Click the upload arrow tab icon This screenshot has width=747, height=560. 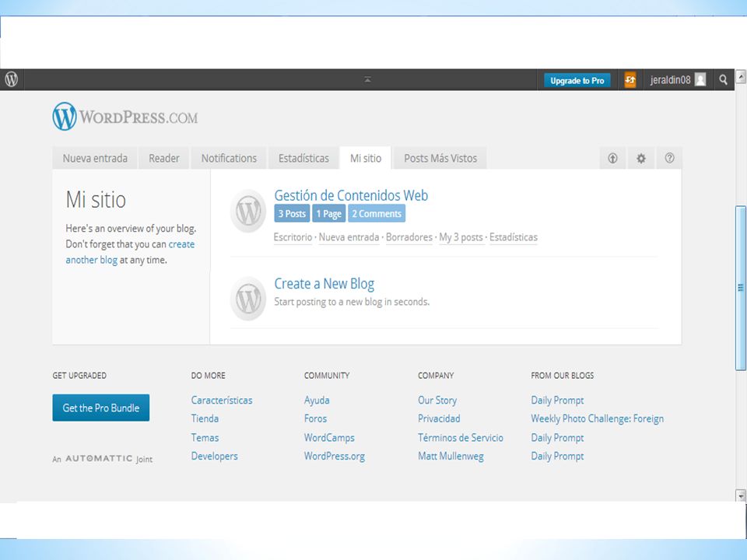point(612,158)
